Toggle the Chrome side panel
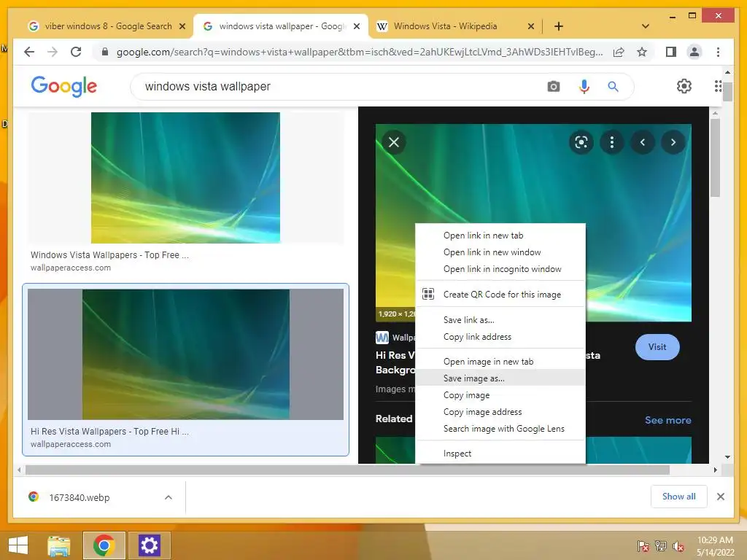Image resolution: width=747 pixels, height=560 pixels. tap(671, 52)
